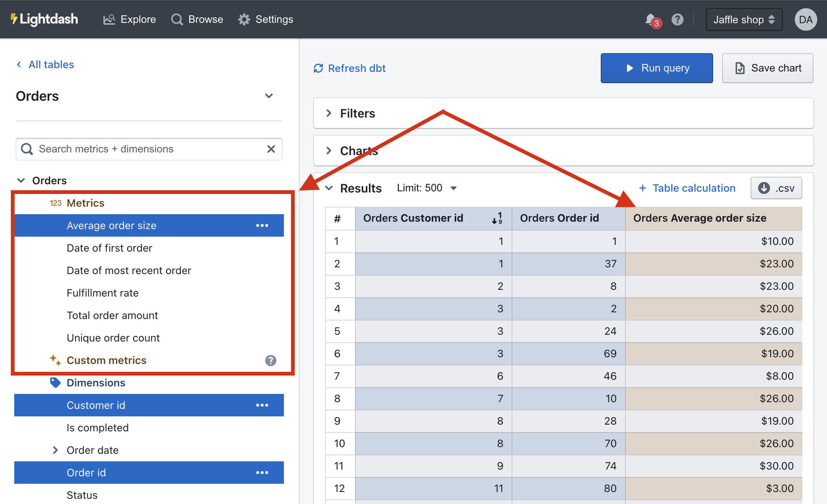
Task: Open options menu for Average order size
Action: 262,225
